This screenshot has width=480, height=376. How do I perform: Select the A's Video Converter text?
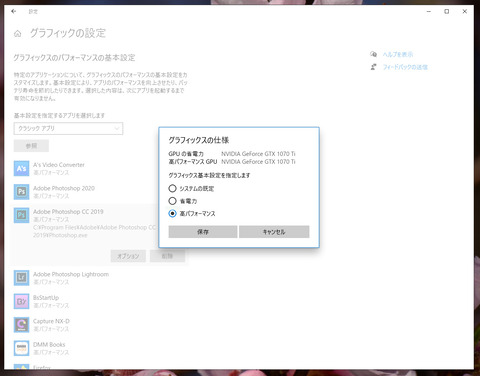point(59,165)
